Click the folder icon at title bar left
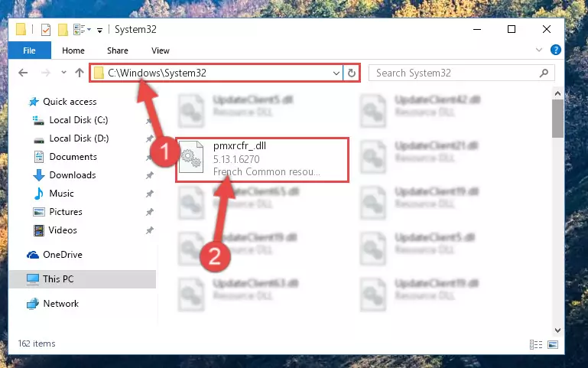 point(21,29)
